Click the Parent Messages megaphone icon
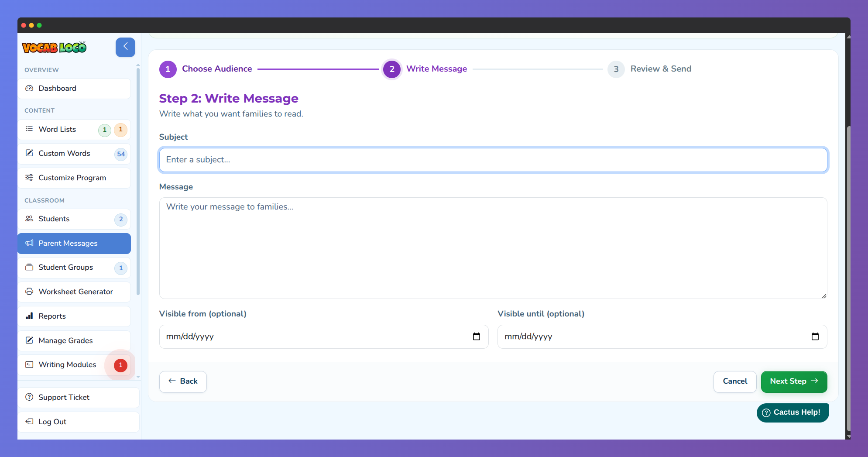868x457 pixels. pos(29,243)
